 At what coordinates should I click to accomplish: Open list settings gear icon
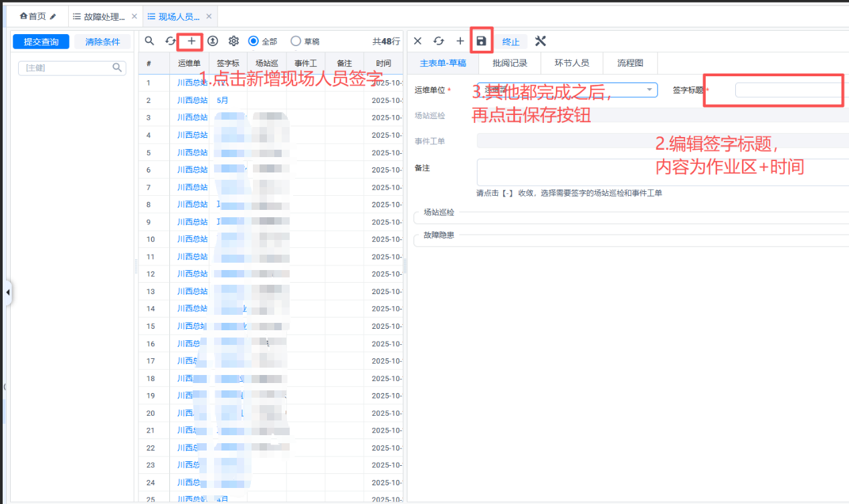233,41
